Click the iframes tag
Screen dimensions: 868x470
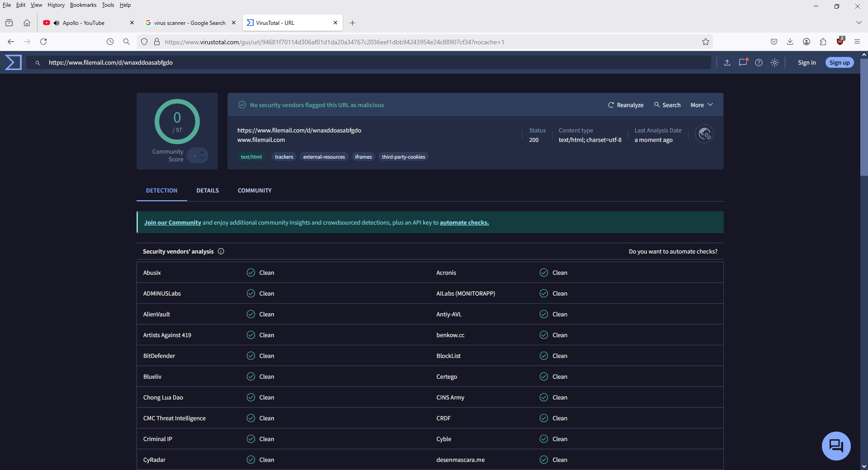[363, 157]
